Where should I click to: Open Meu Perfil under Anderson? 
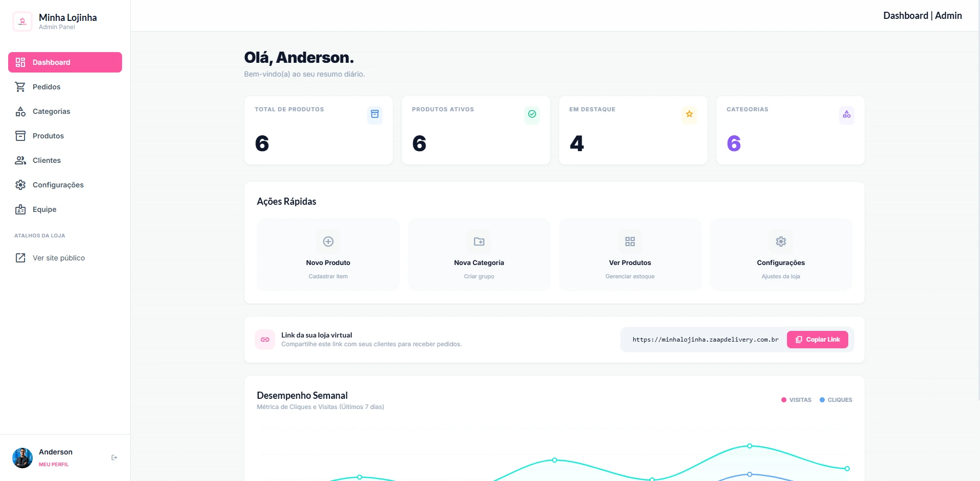[54, 465]
